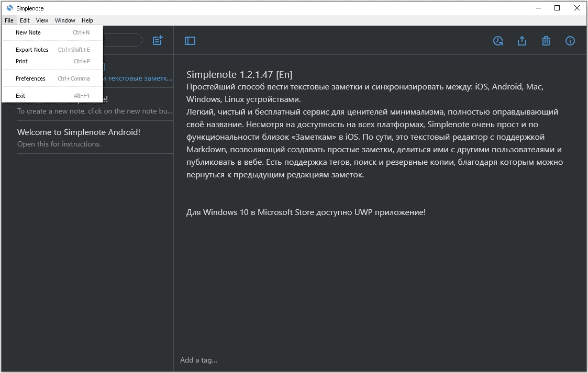Choose New Note from File menu
Screen dimensions: 588x373
[52, 32]
